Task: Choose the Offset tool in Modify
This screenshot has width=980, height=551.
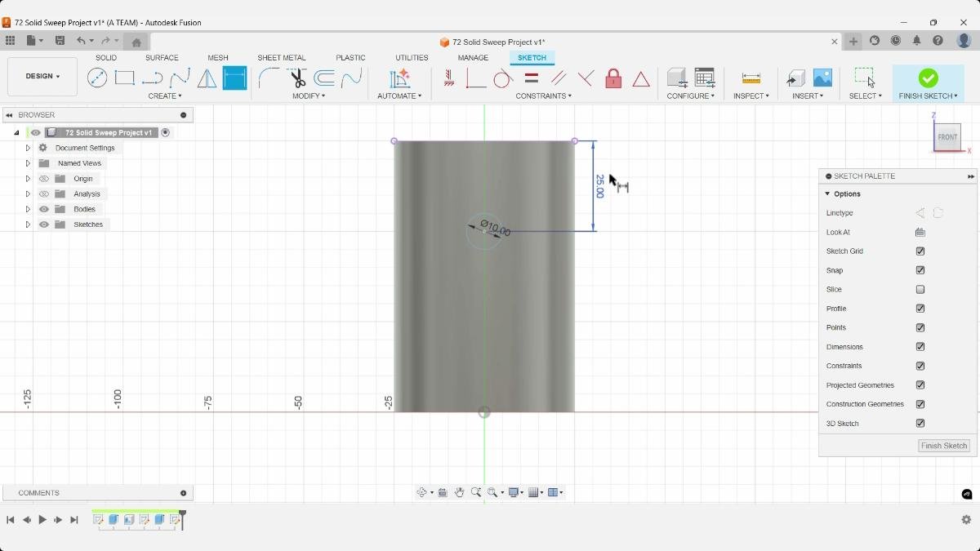Action: click(324, 78)
